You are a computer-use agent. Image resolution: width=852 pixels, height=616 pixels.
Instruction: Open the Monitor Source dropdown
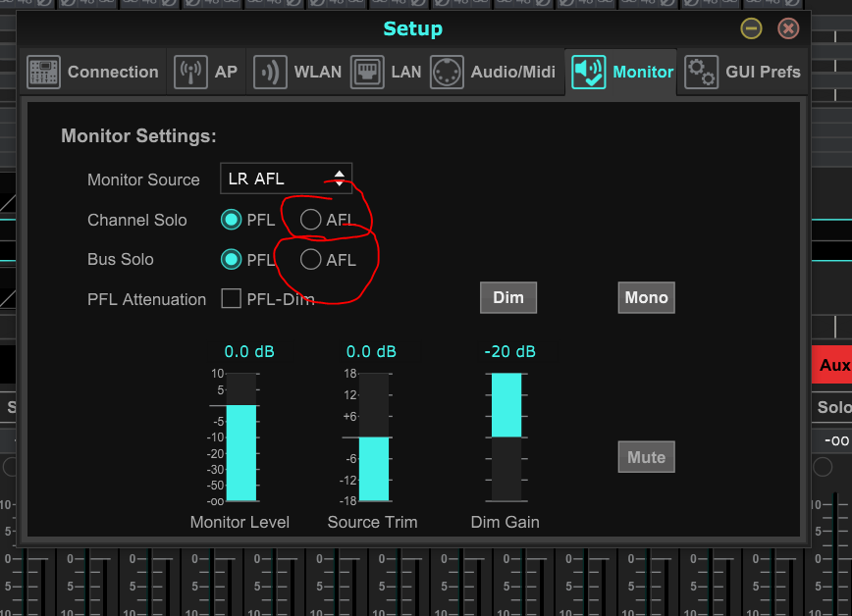[x=286, y=179]
